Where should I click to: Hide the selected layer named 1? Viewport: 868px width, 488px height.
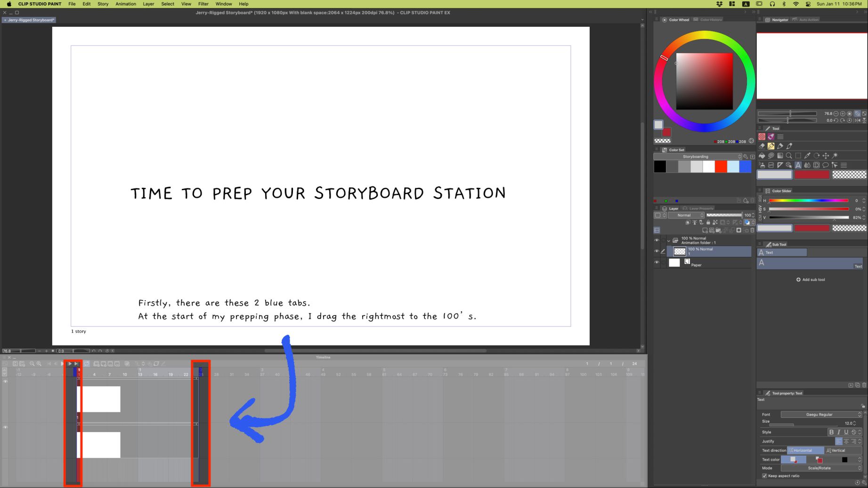pyautogui.click(x=657, y=251)
